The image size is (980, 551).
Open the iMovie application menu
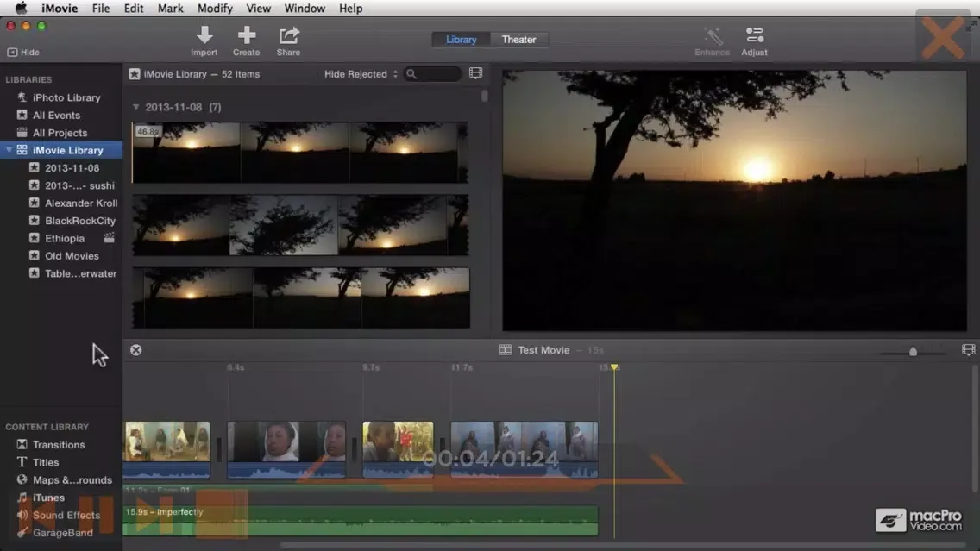(x=60, y=8)
